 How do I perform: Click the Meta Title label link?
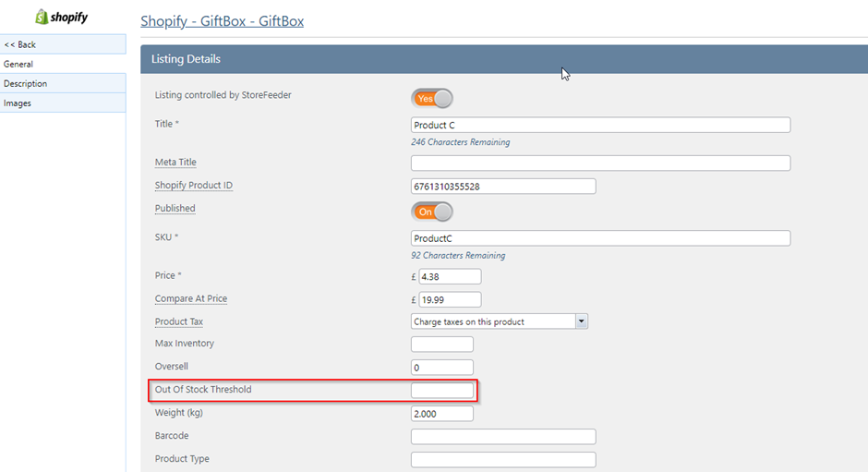coord(175,162)
